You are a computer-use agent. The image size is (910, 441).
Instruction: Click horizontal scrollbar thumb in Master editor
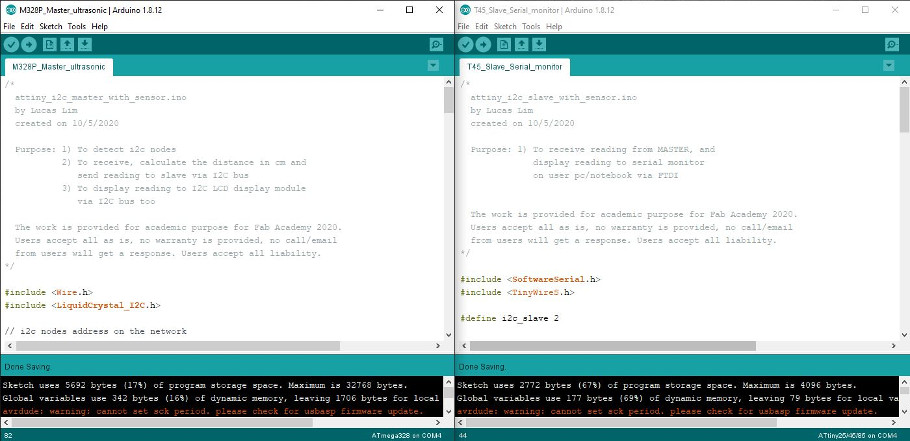(x=178, y=346)
